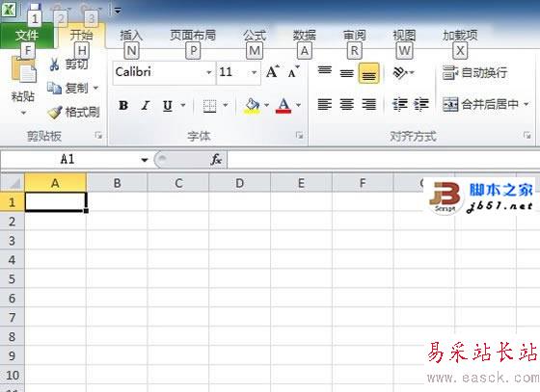Open Alignment (对齐方式) dialog launcher
540x392 pixels.
tap(526, 135)
